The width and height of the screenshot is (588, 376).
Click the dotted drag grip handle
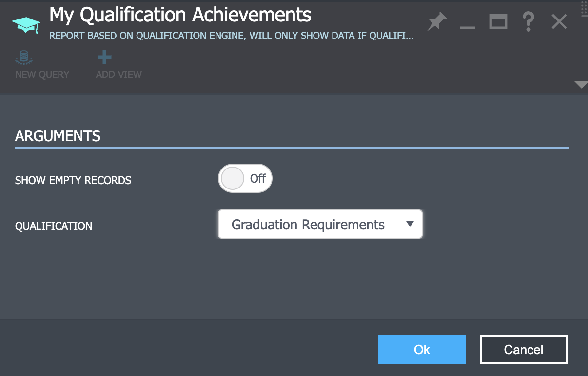pyautogui.click(x=584, y=9)
